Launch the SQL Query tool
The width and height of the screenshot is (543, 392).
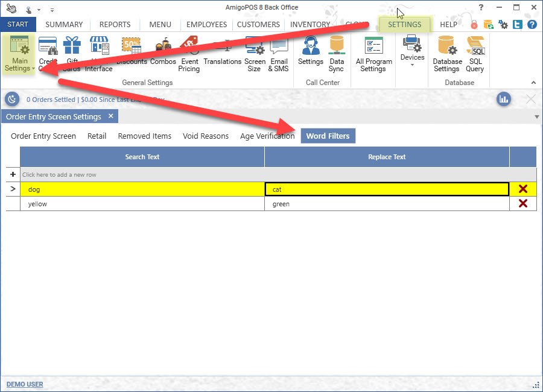(x=475, y=54)
